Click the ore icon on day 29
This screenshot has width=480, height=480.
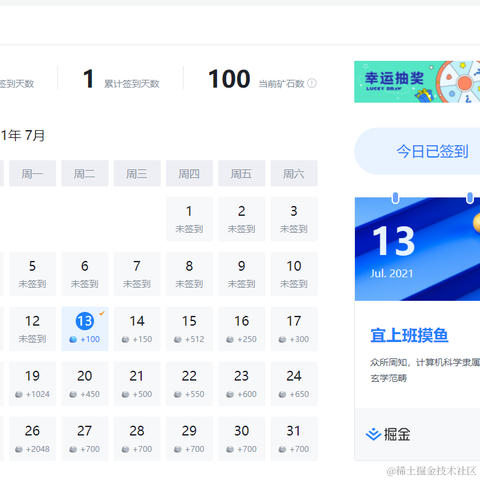pos(178,449)
